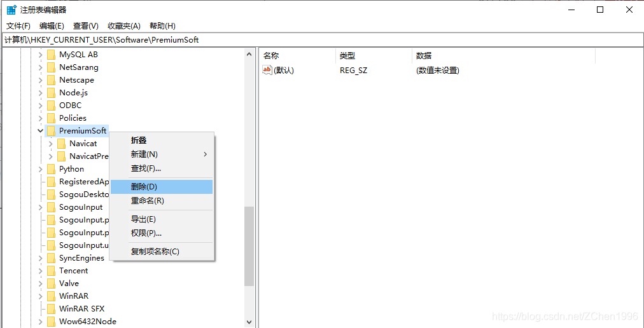644x328 pixels.
Task: Click the Policies folder icon
Action: (51, 118)
